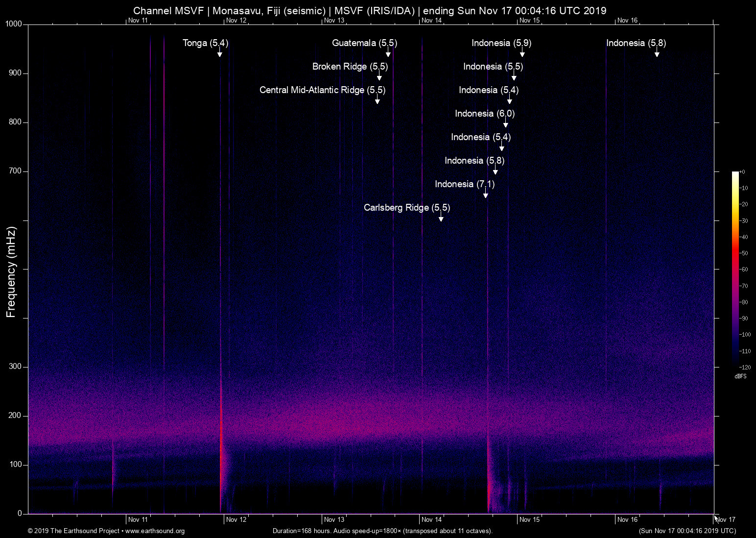The width and height of the screenshot is (756, 538).
Task: Click the 1000 frequency tick label
Action: (x=14, y=24)
